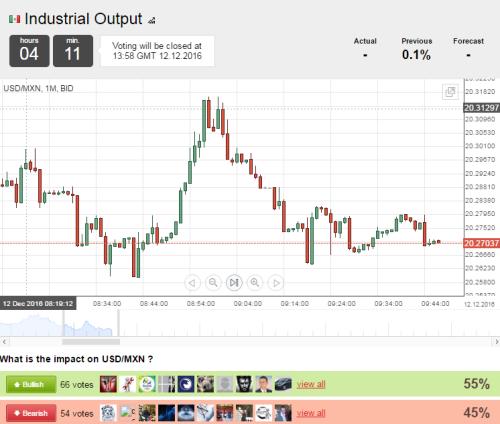Open the crest badge avatar in Bearish row
The width and height of the screenshot is (500, 424).
(108, 413)
